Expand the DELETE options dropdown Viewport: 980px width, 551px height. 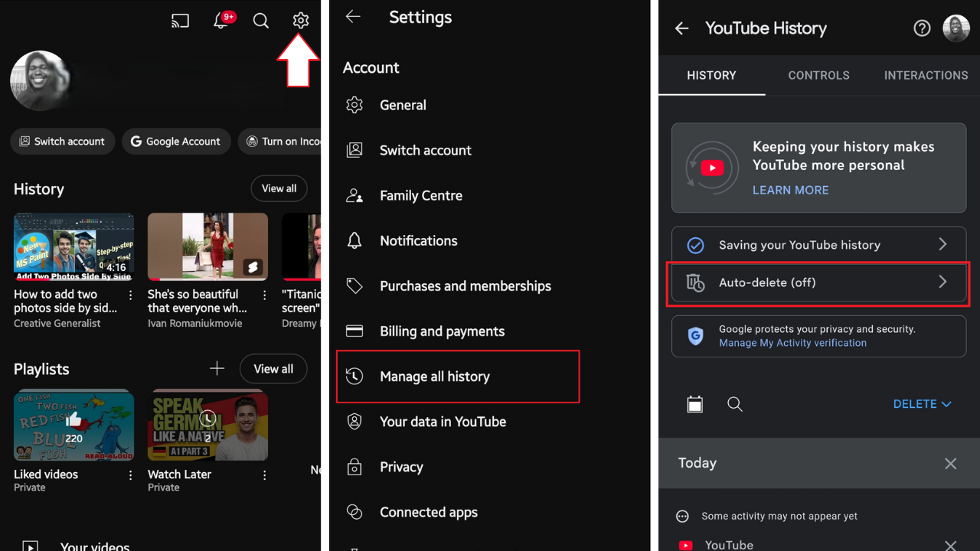tap(923, 404)
